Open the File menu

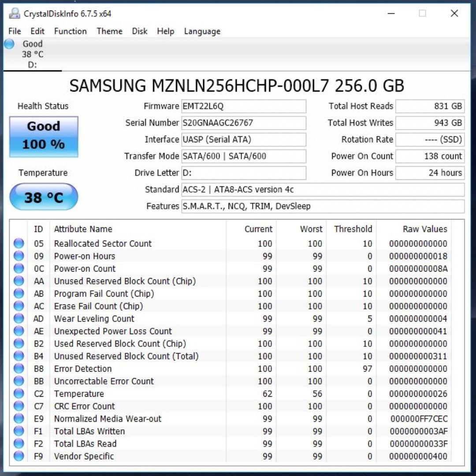pyautogui.click(x=15, y=31)
